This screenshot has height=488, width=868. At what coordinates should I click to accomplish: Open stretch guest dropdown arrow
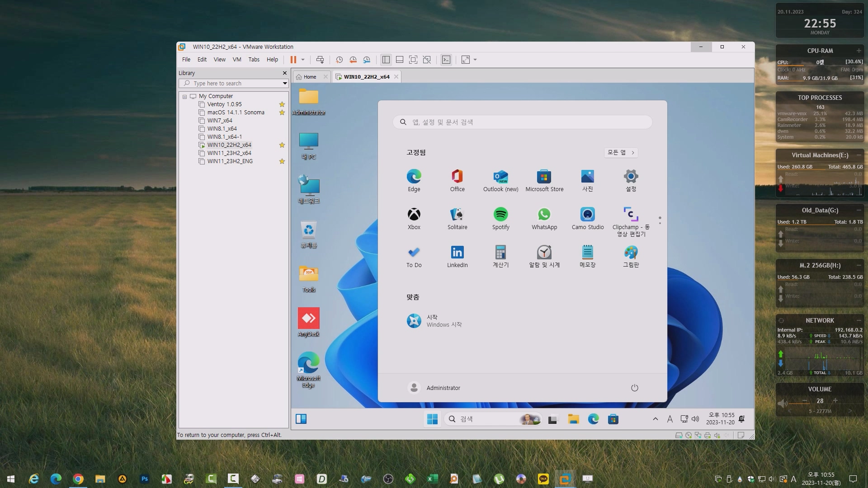click(475, 60)
